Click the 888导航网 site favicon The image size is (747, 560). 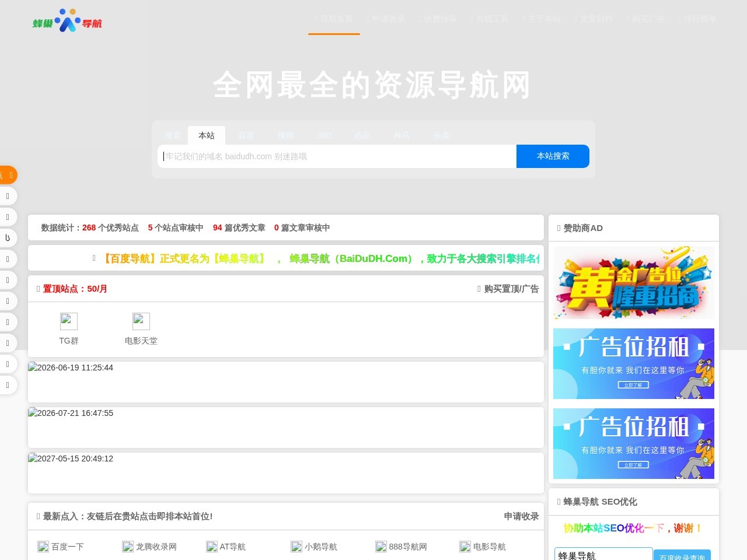(x=381, y=547)
